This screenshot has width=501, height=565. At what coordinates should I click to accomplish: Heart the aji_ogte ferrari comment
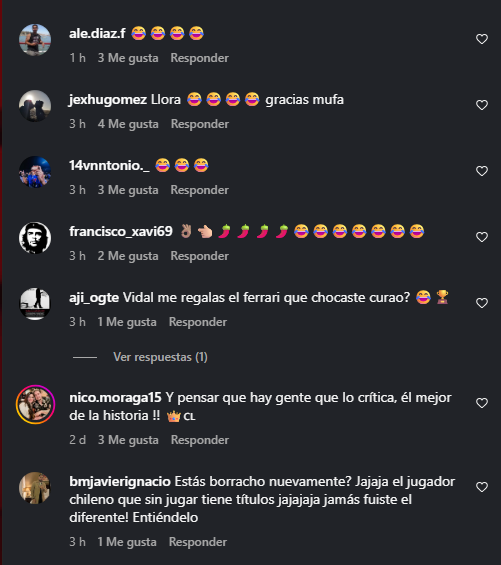click(482, 303)
